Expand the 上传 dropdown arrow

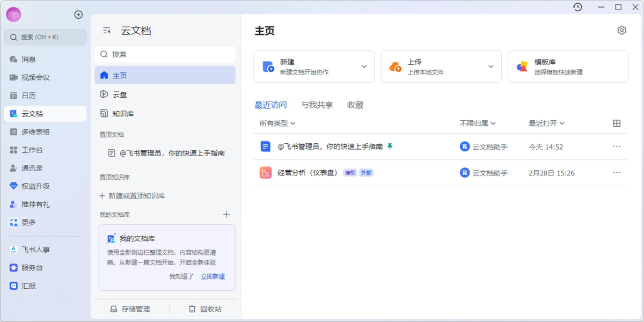(491, 67)
